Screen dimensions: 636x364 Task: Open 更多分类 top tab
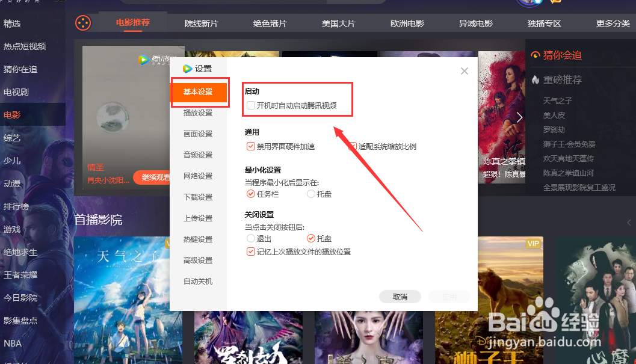coord(613,23)
